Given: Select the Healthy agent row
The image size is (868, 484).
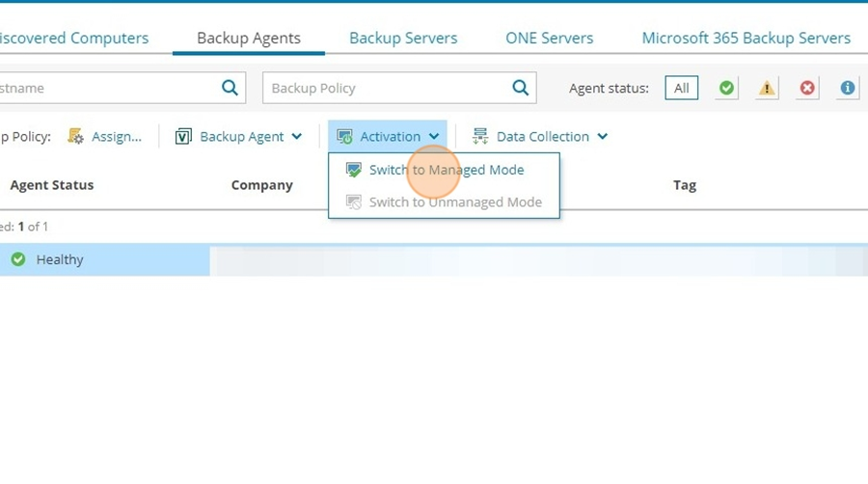Looking at the screenshot, I should [434, 259].
